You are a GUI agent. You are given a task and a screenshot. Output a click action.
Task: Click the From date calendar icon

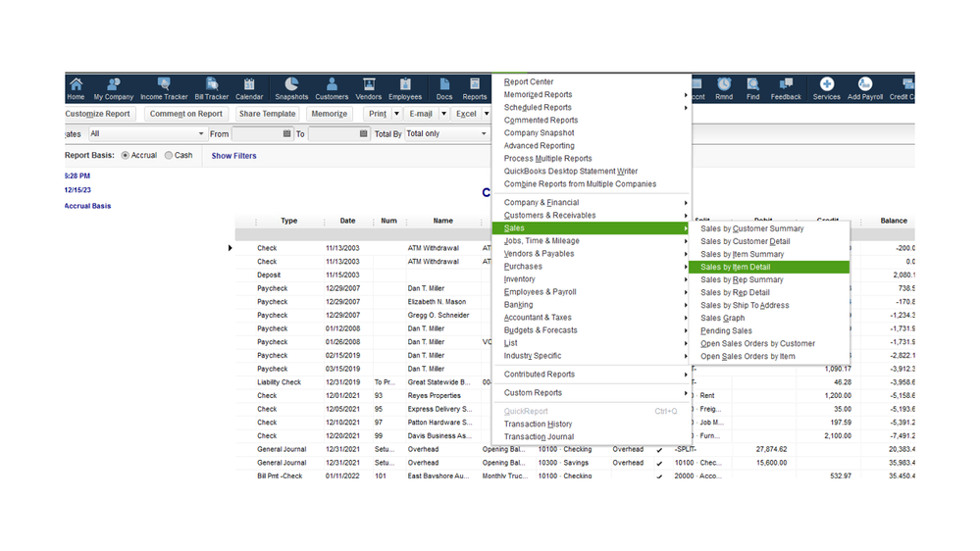coord(286,133)
